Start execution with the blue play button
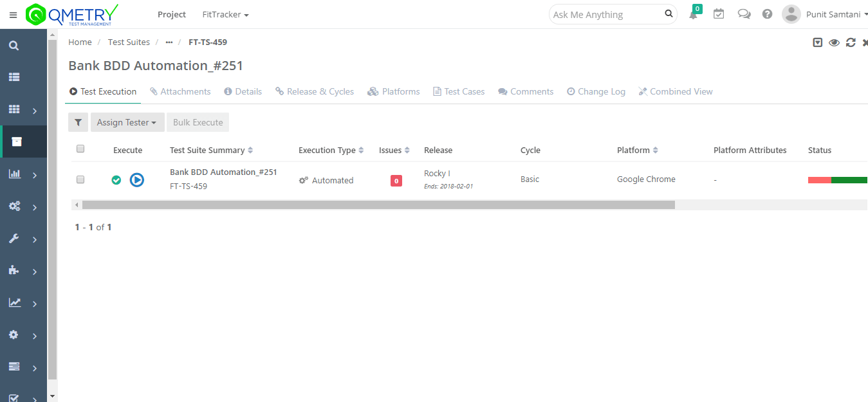868x402 pixels. 136,180
